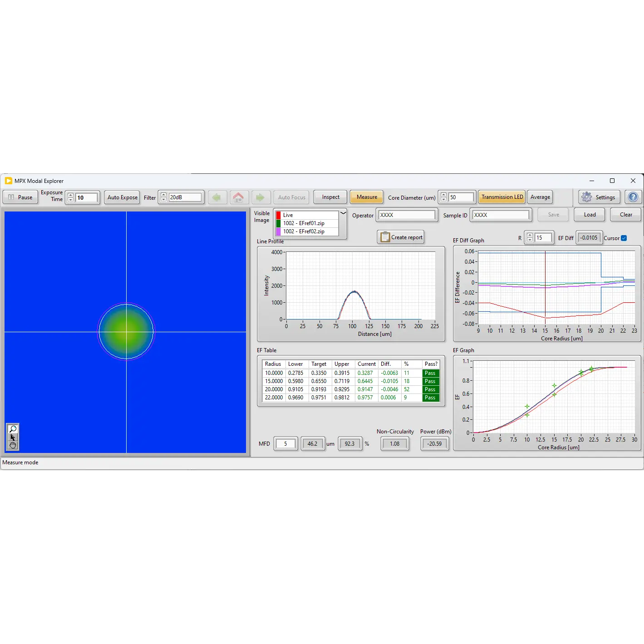Switch to Measure mode
This screenshot has width=644, height=644.
(x=367, y=197)
